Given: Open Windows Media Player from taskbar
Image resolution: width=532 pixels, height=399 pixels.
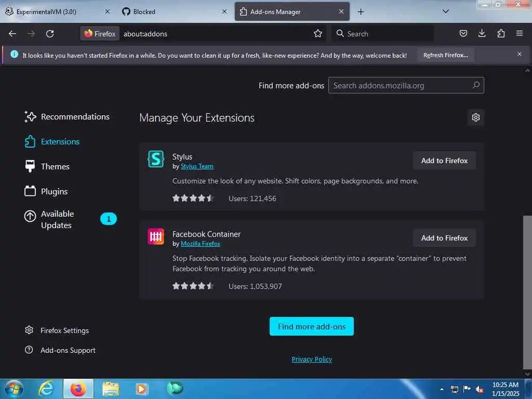Looking at the screenshot, I should (142, 389).
